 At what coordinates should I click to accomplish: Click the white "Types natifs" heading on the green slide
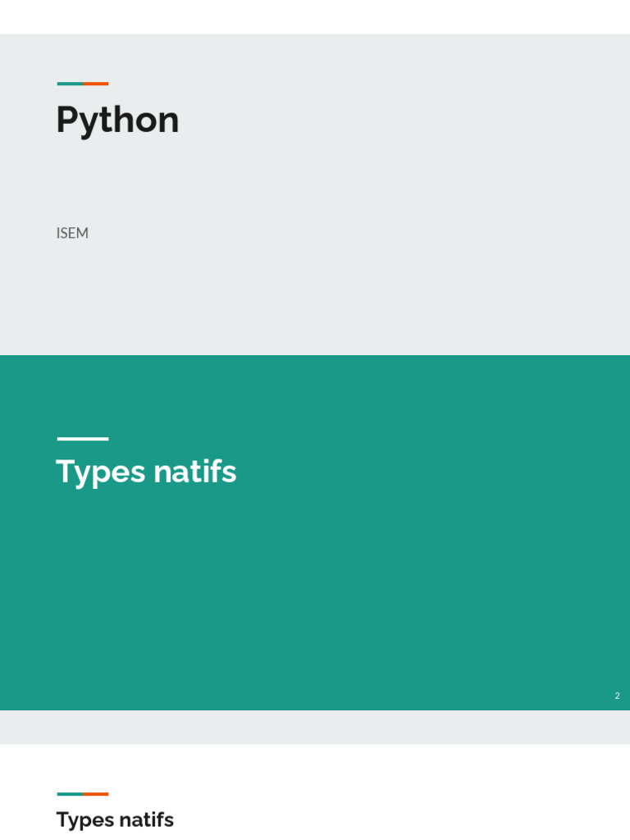pos(146,472)
